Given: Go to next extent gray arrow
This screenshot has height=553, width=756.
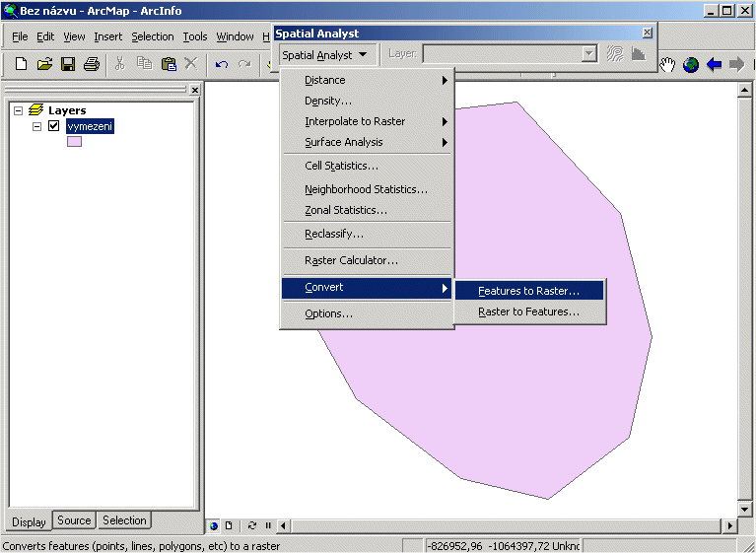Looking at the screenshot, I should [x=736, y=64].
